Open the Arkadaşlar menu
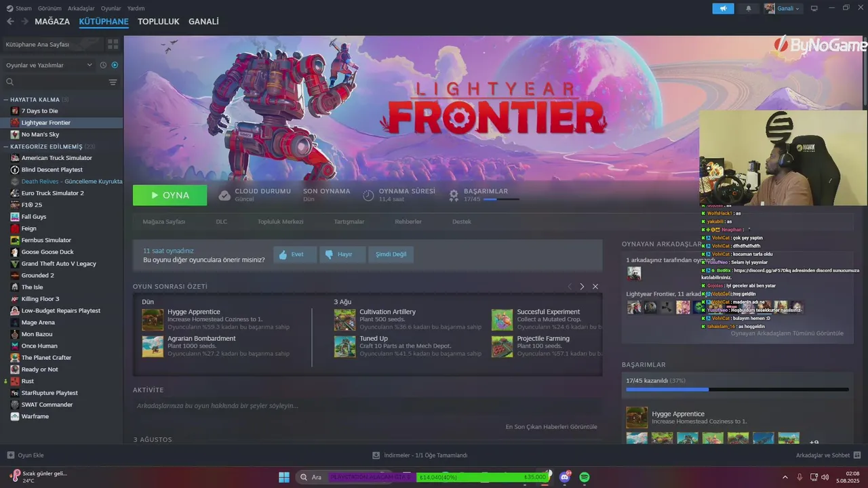 pyautogui.click(x=81, y=8)
